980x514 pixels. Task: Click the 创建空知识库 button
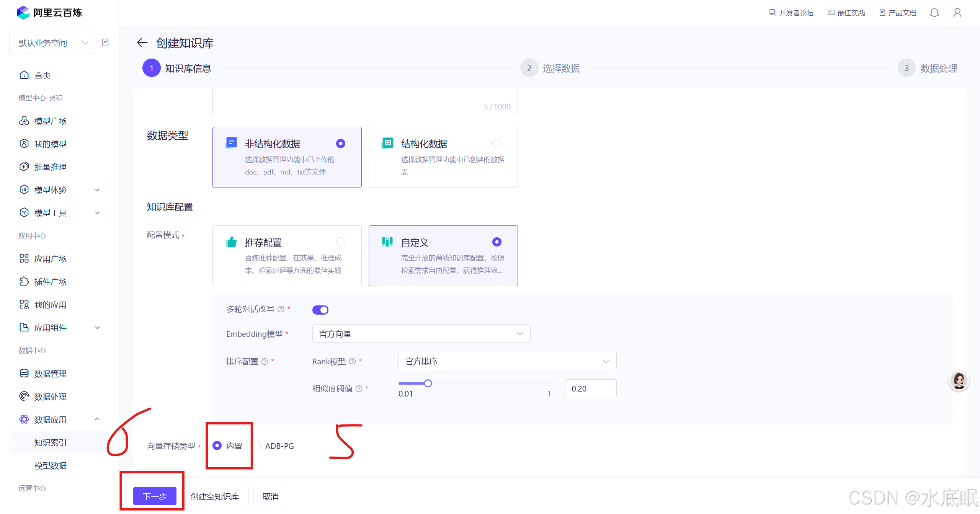[x=214, y=496]
